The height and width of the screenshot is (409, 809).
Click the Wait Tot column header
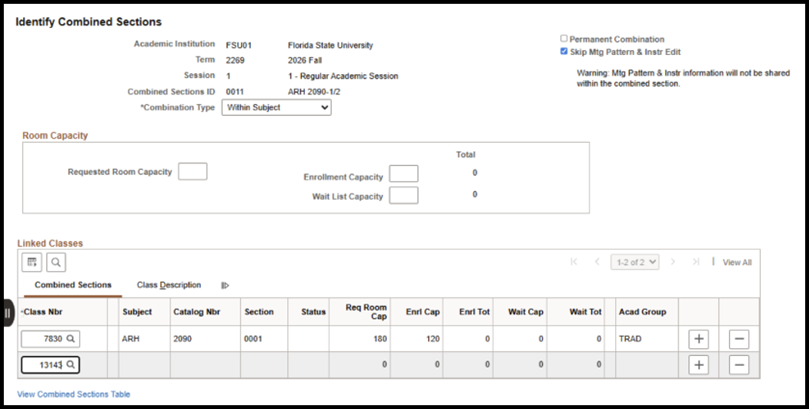pos(586,312)
